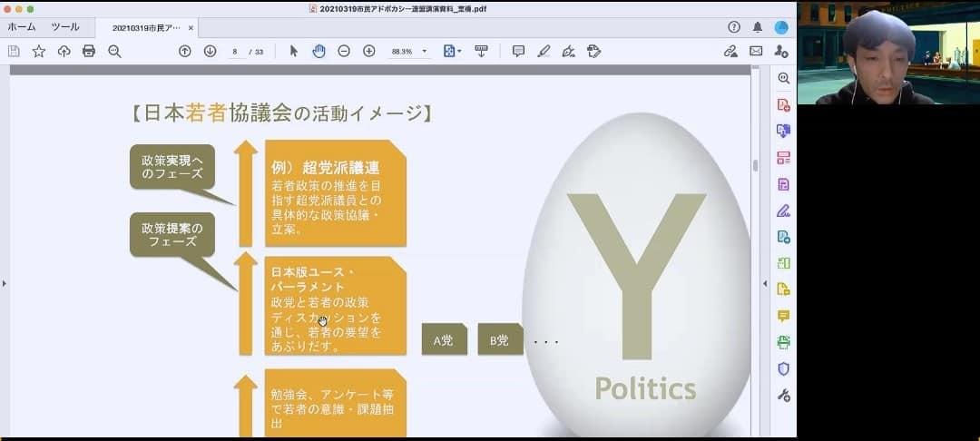Viewport: 980px width, 441px height.
Task: Switch to the ツール tab
Action: pos(65,27)
